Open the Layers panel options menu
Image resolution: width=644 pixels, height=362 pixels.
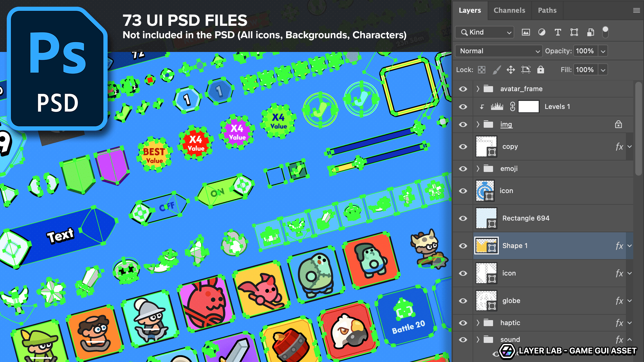click(x=636, y=10)
